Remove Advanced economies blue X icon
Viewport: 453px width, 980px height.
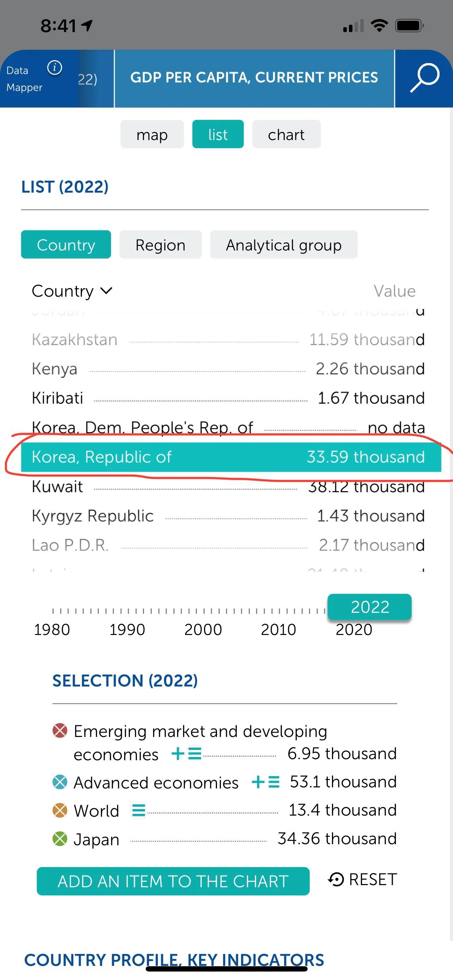[x=60, y=782]
